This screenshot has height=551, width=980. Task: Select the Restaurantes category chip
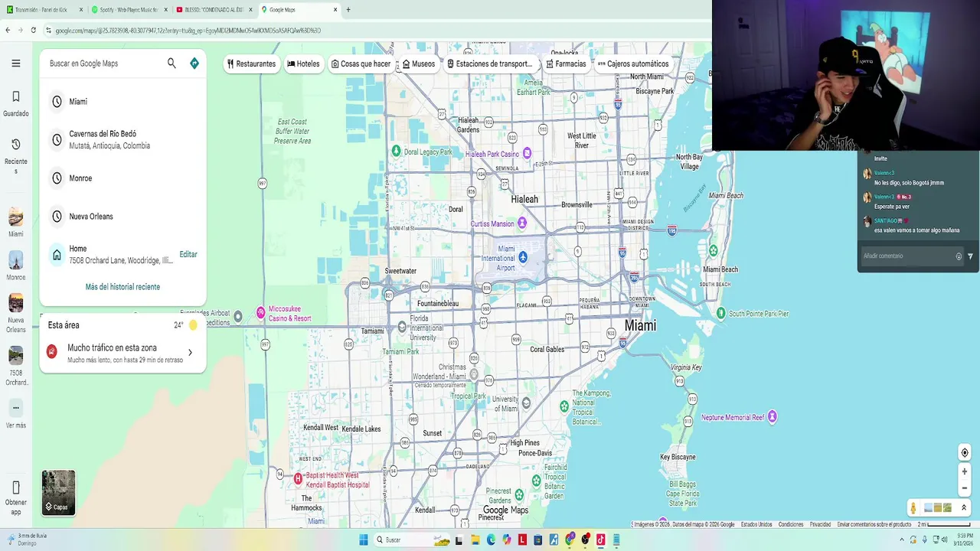coord(251,64)
